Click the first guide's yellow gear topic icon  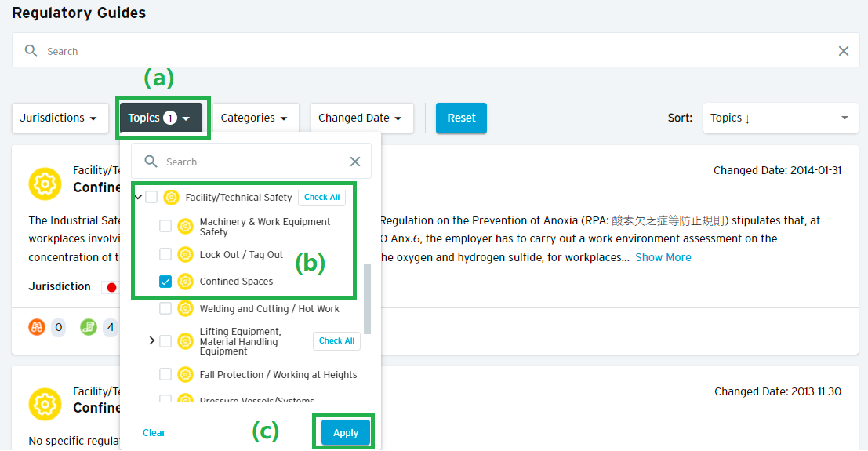[x=45, y=184]
